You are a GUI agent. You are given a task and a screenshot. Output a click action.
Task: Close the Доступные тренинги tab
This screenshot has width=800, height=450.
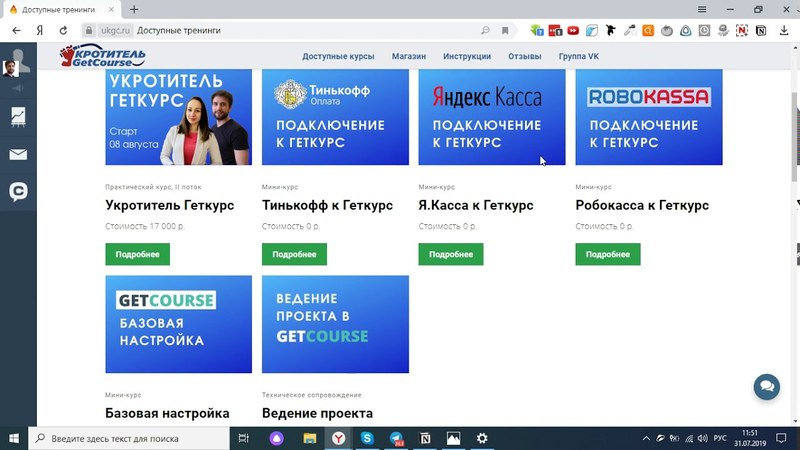[111, 9]
